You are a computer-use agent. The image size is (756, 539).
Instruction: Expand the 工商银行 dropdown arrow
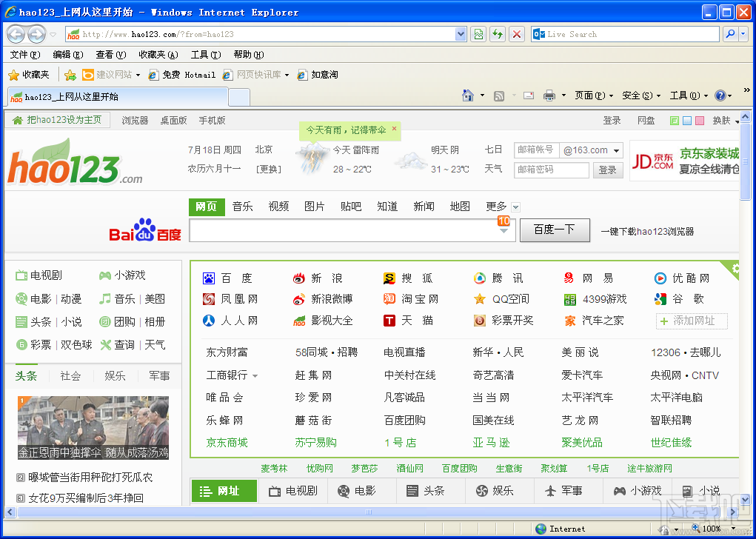tap(255, 375)
